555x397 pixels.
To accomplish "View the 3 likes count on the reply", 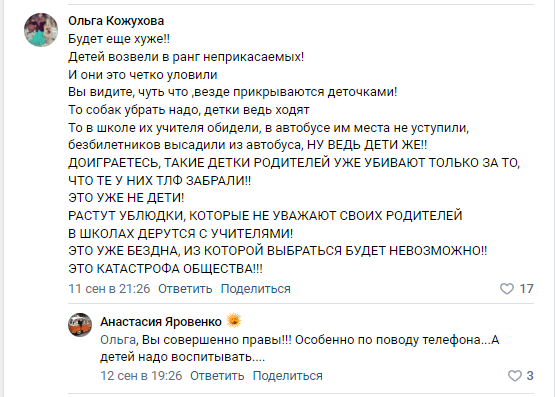I will 530,375.
